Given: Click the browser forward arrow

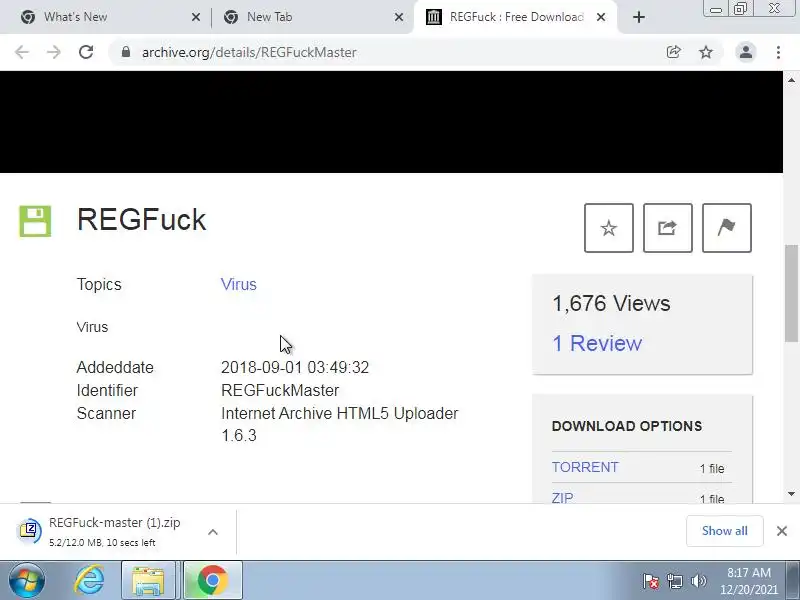Looking at the screenshot, I should point(54,52).
